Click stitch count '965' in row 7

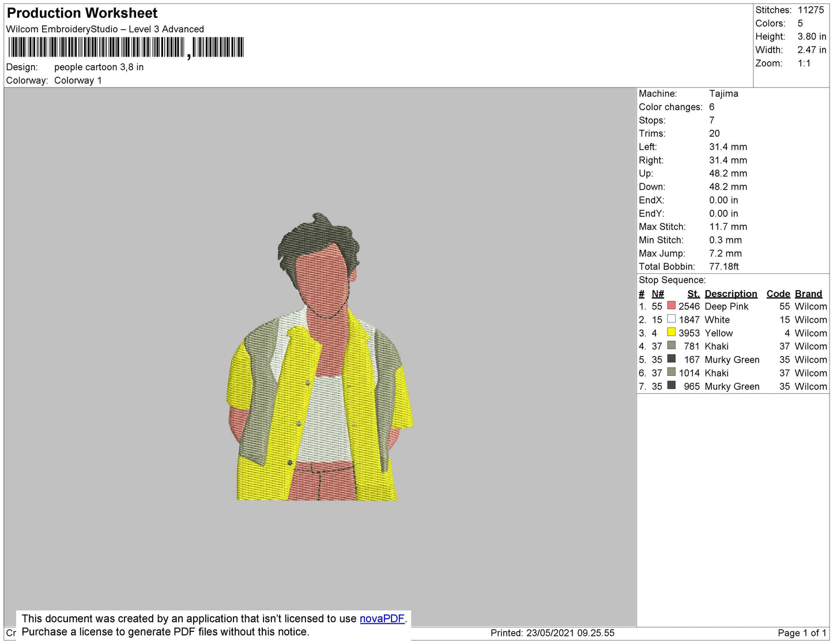(x=692, y=386)
